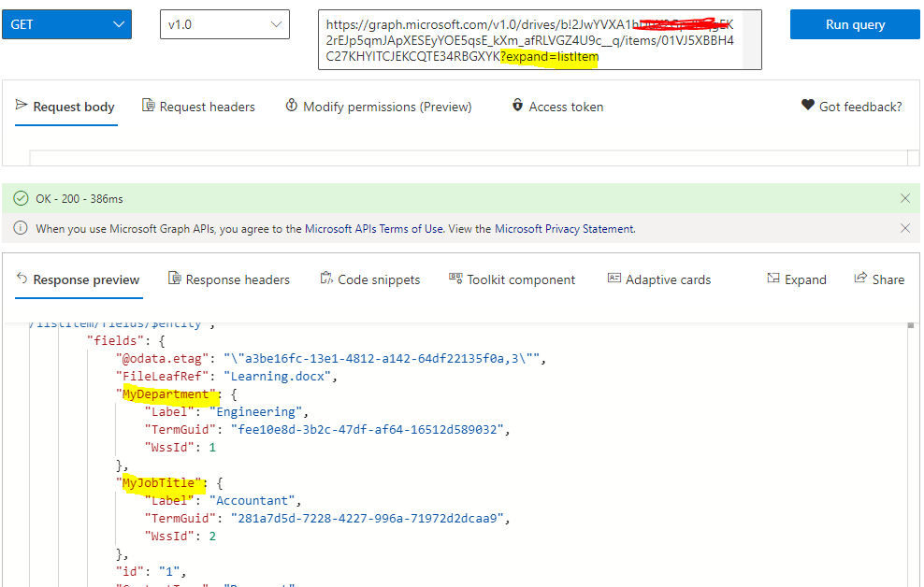Viewport: 924px width, 587px height.
Task: Click the Request body arrow icon
Action: [22, 105]
